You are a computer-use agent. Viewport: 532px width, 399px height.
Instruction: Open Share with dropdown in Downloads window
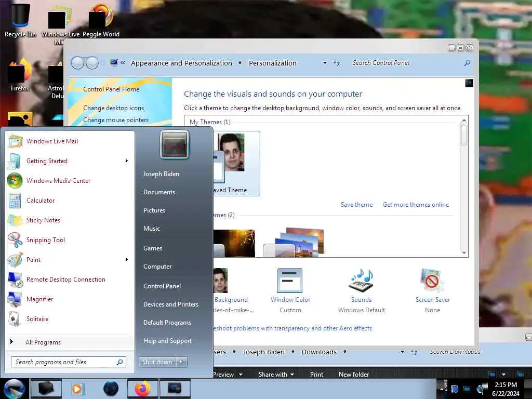(x=276, y=374)
